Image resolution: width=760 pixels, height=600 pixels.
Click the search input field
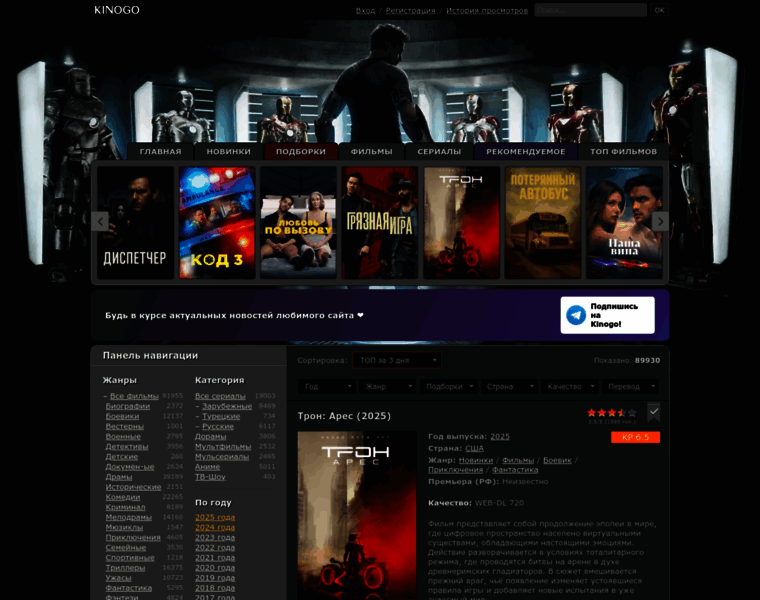click(x=590, y=10)
